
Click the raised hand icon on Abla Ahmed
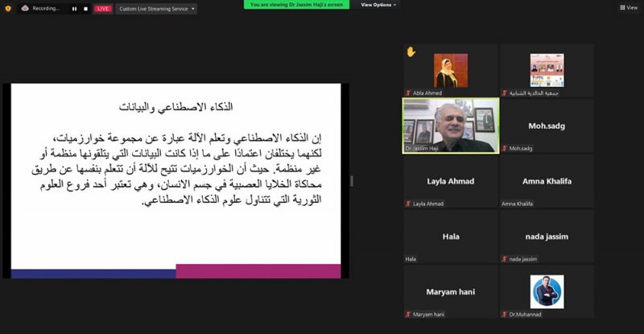pos(411,52)
